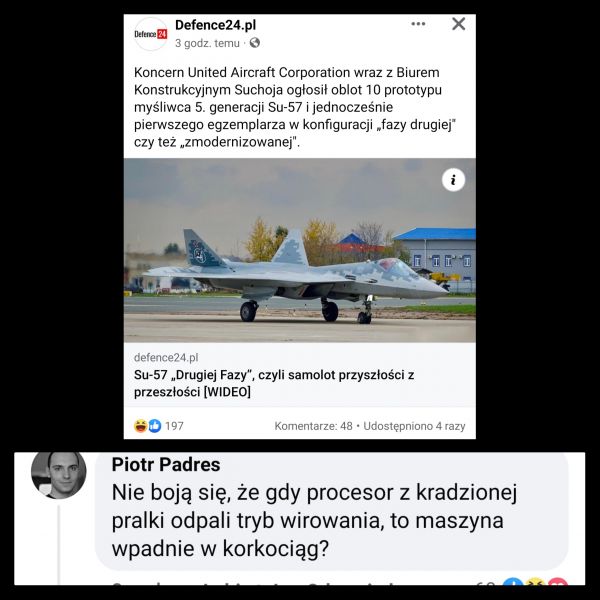Open the Defence24.pl page name link
Viewport: 600px width, 600px height.
tap(215, 25)
